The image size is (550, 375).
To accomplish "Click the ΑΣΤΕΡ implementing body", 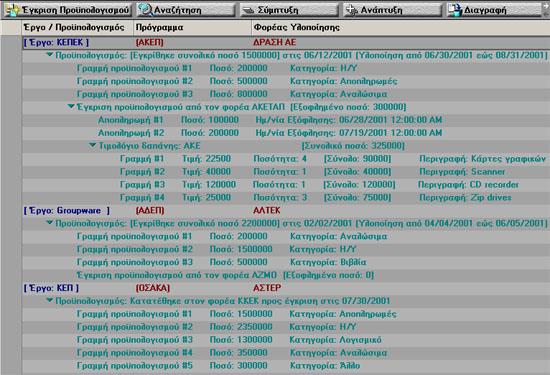I will tap(267, 288).
